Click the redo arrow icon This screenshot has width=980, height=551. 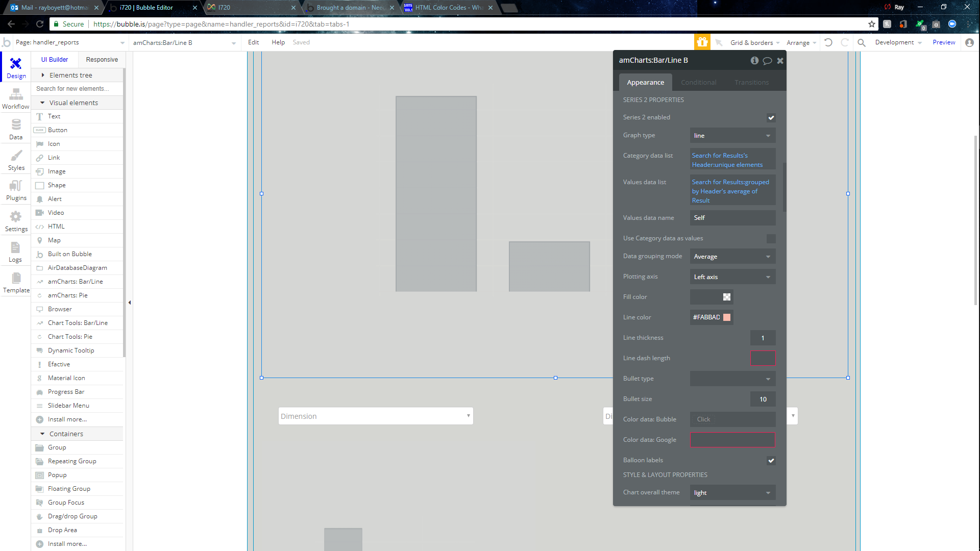[x=845, y=42]
